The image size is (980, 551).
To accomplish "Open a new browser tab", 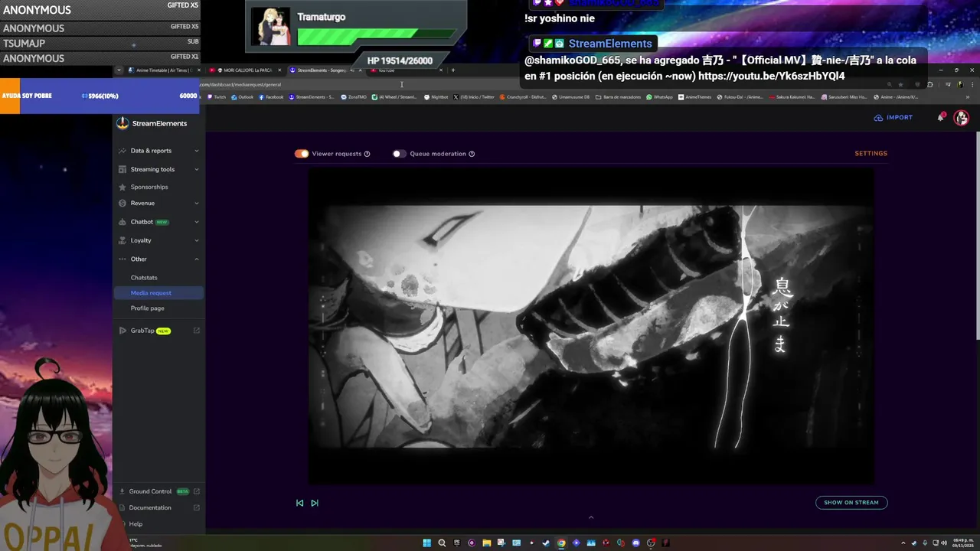I will pos(452,70).
